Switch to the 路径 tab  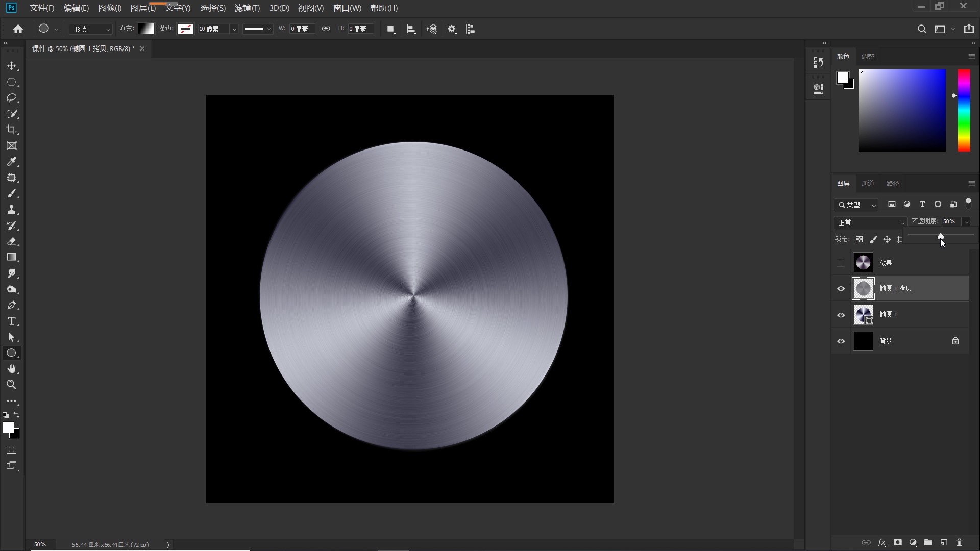point(893,183)
